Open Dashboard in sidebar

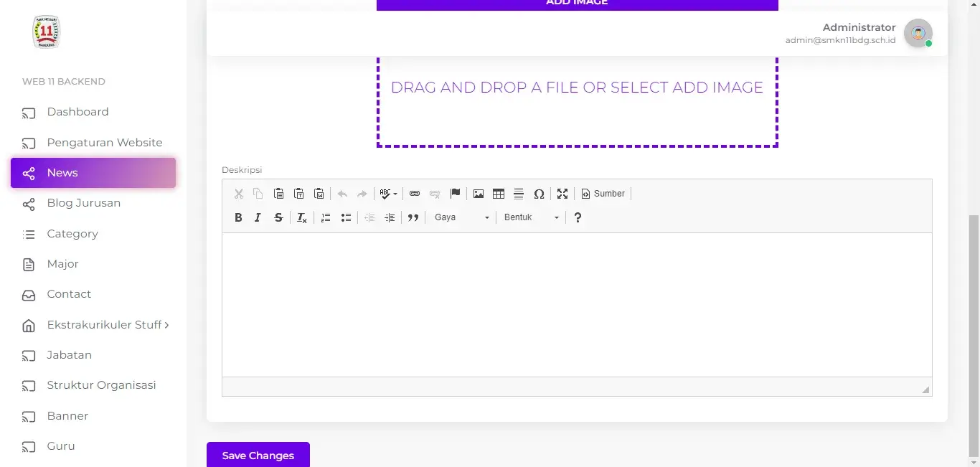[x=93, y=112]
